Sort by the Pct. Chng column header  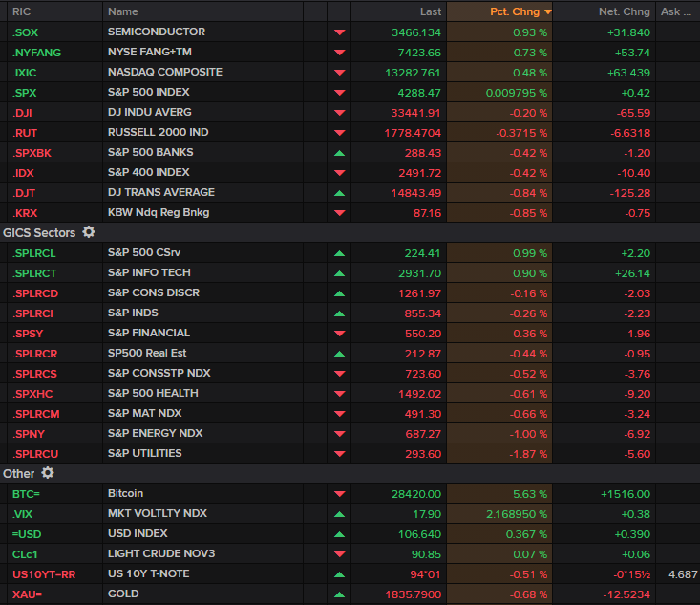coord(499,11)
